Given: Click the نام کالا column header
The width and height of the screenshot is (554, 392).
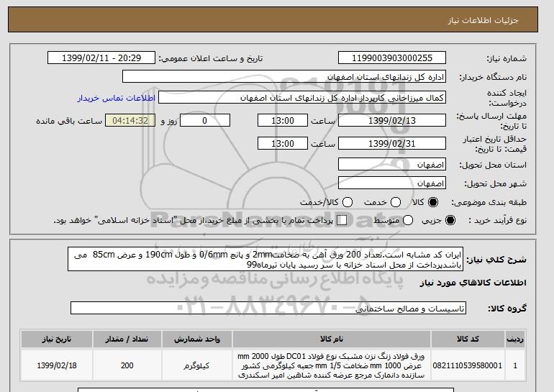Looking at the screenshot, I should 332,339.
